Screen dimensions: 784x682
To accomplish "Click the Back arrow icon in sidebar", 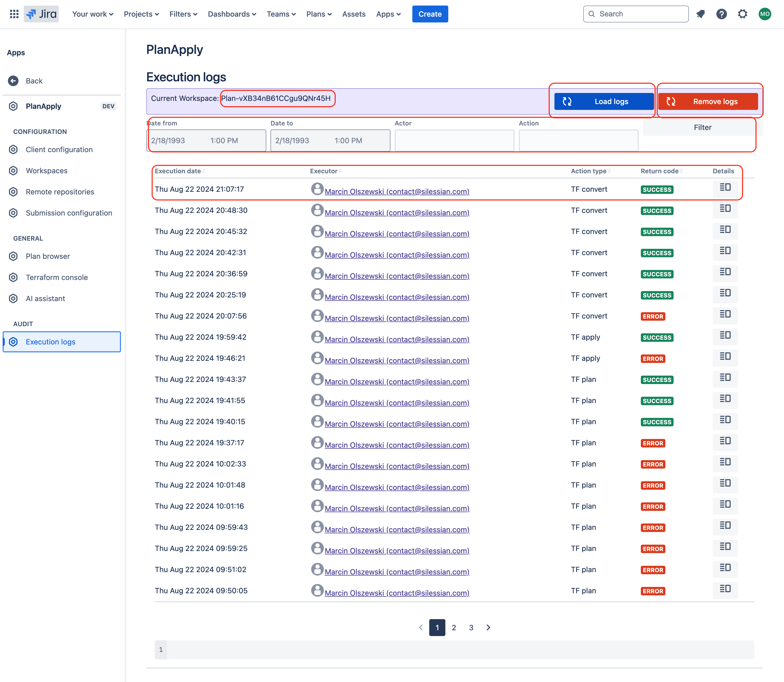I will 13,81.
